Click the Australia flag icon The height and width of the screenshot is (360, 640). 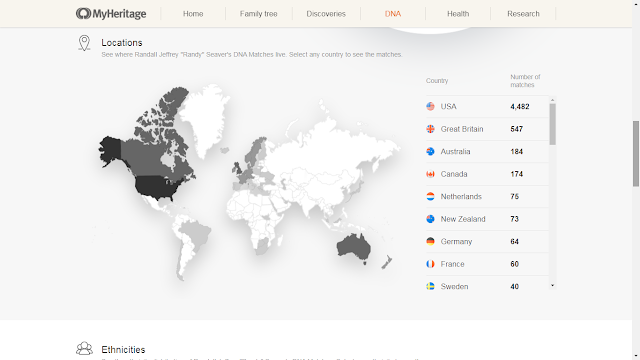pos(430,151)
